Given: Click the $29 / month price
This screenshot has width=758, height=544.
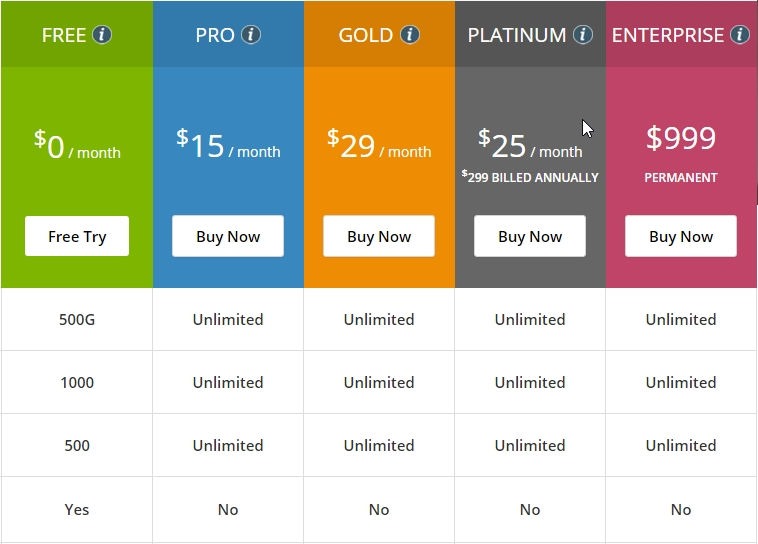Looking at the screenshot, I should click(379, 145).
